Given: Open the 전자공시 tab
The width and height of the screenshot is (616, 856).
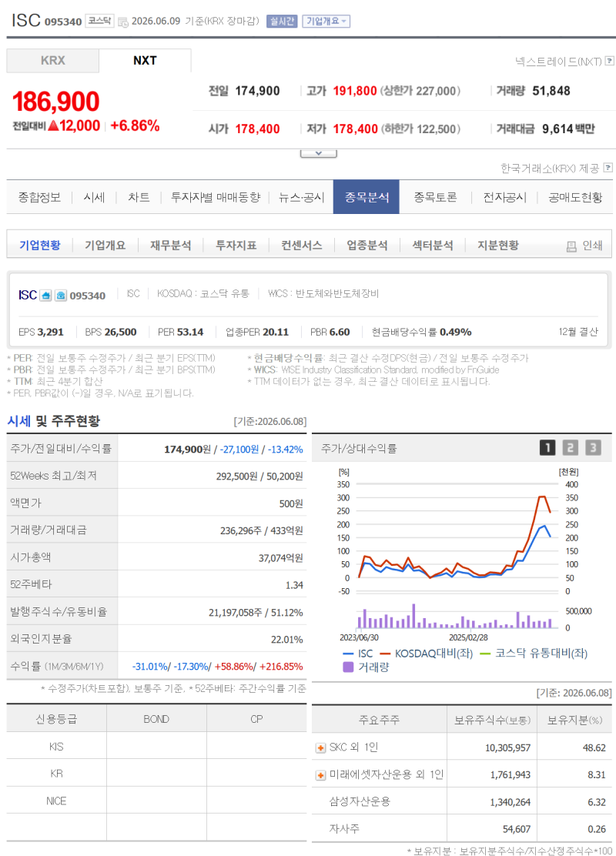Looking at the screenshot, I should click(504, 197).
